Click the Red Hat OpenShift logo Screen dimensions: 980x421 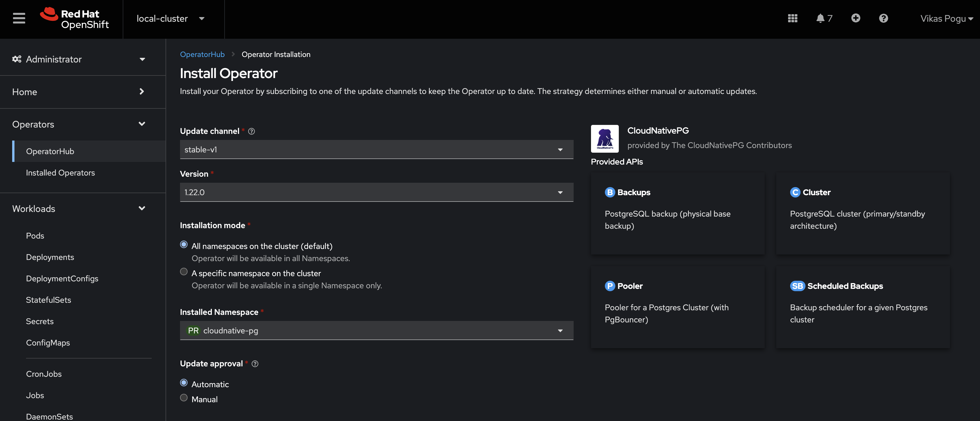click(75, 19)
